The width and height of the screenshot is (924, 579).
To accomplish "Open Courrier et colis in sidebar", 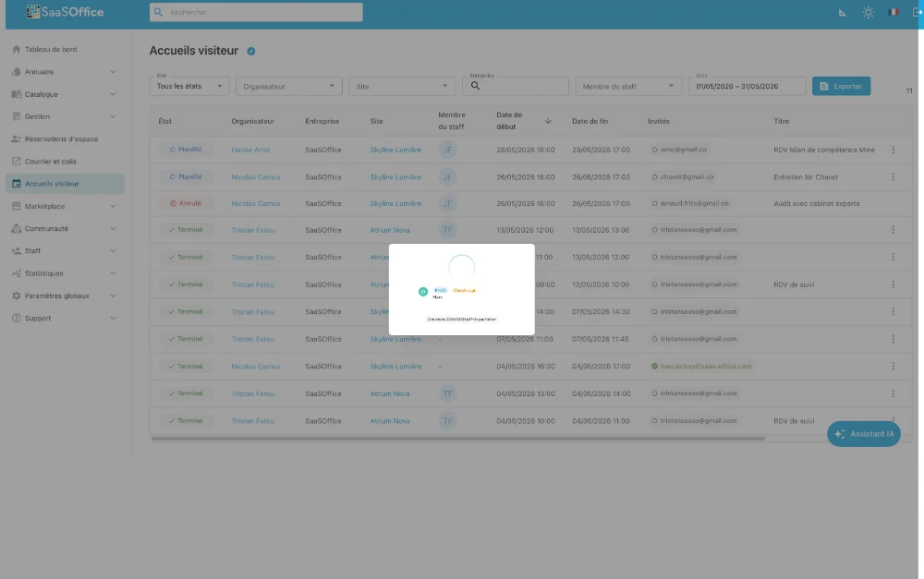I will [x=65, y=162].
